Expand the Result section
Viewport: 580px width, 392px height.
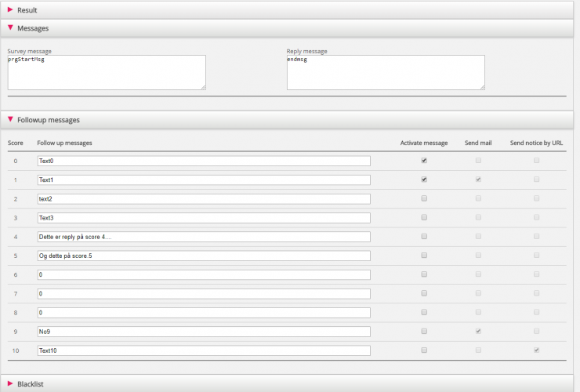point(27,10)
